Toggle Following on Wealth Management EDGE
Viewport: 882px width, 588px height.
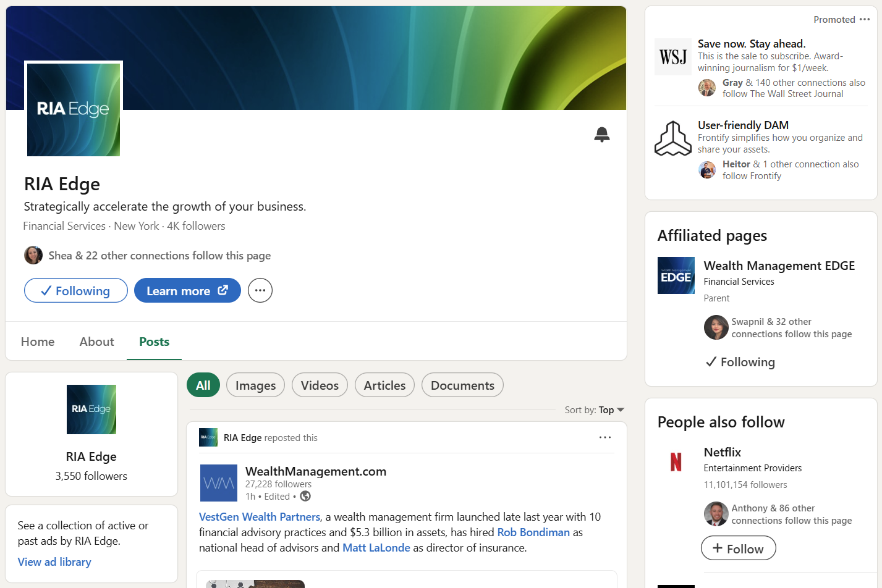point(739,362)
